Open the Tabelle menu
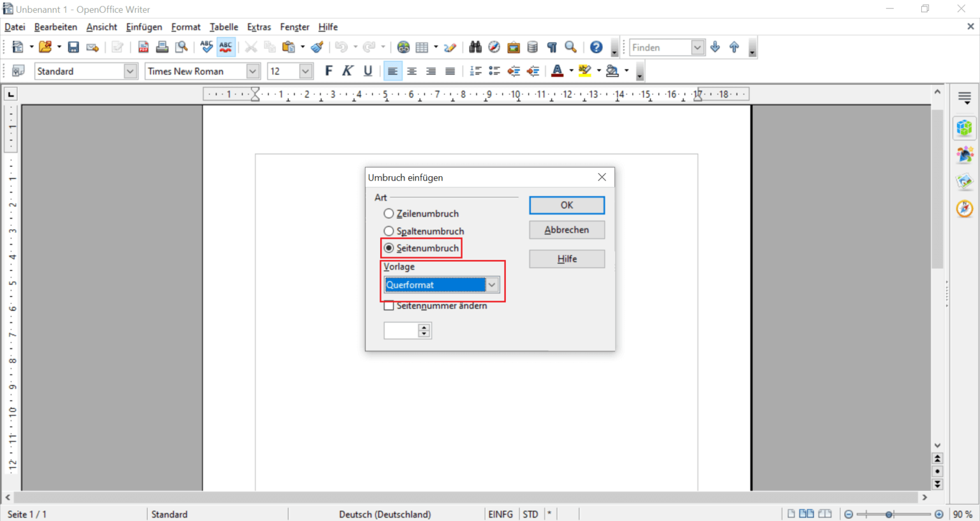This screenshot has height=521, width=980. pyautogui.click(x=224, y=27)
